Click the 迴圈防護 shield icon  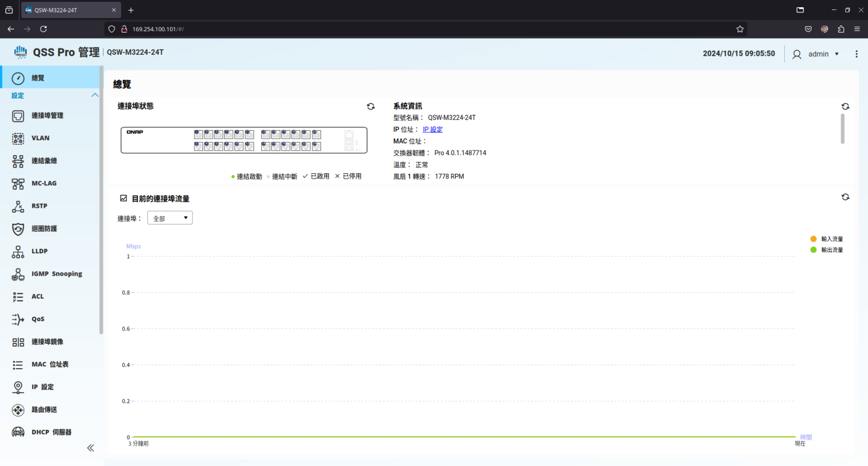(x=18, y=229)
